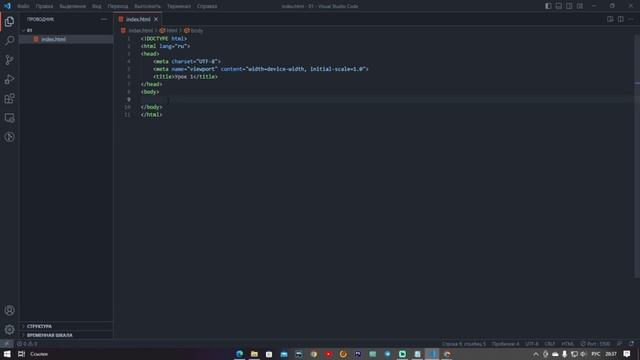Show hidden system tray icons
The image size is (640, 360).
tap(536, 354)
